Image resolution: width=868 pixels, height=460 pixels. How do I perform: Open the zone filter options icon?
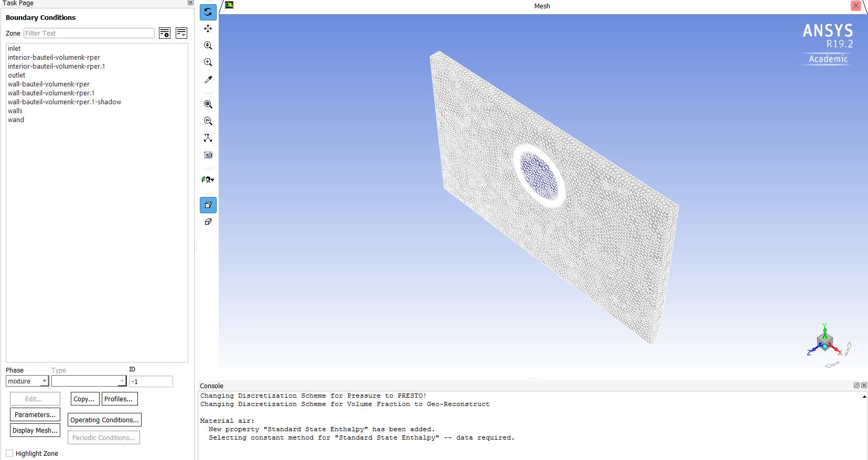click(165, 33)
